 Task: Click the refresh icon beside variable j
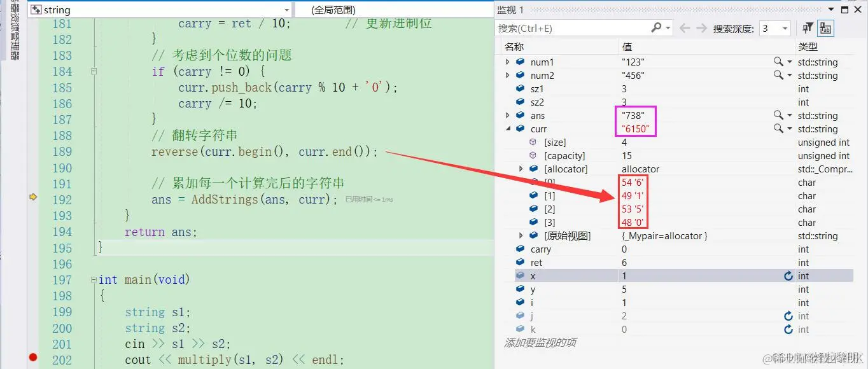(x=788, y=316)
